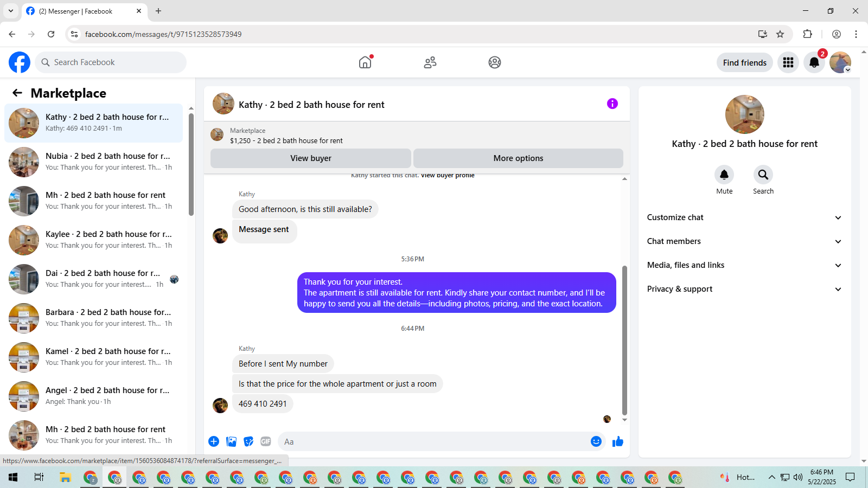Open Windows Start menu
868x488 pixels.
pyautogui.click(x=13, y=477)
